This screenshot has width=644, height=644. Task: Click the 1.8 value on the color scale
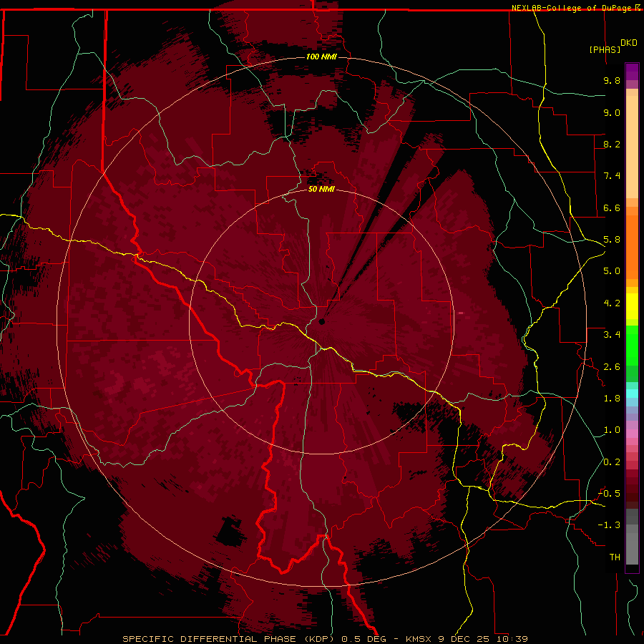(612, 399)
